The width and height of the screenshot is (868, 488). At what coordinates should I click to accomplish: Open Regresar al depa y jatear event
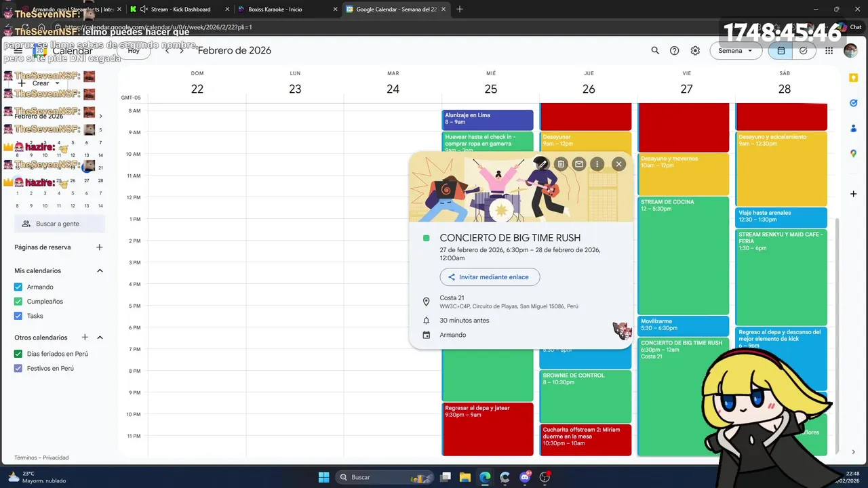coord(488,429)
